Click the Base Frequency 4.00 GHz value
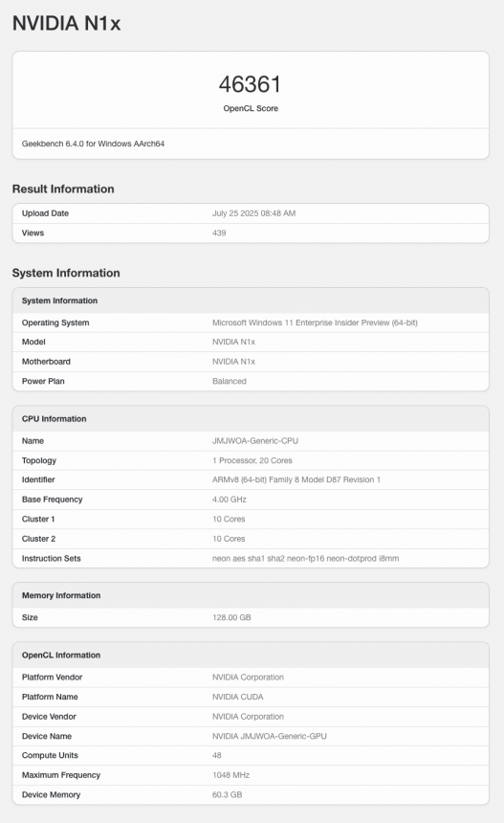Screen dimensions: 504x823 click(x=230, y=500)
